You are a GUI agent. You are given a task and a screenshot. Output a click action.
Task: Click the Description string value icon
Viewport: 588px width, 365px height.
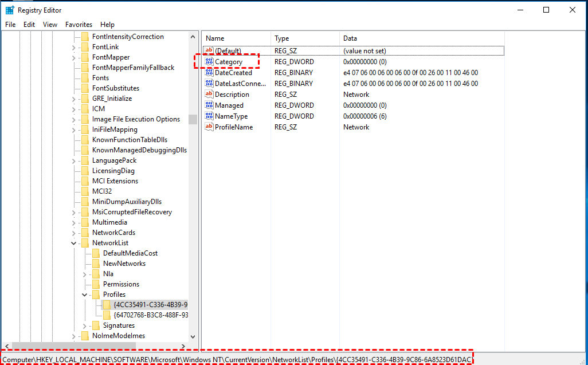coord(209,95)
